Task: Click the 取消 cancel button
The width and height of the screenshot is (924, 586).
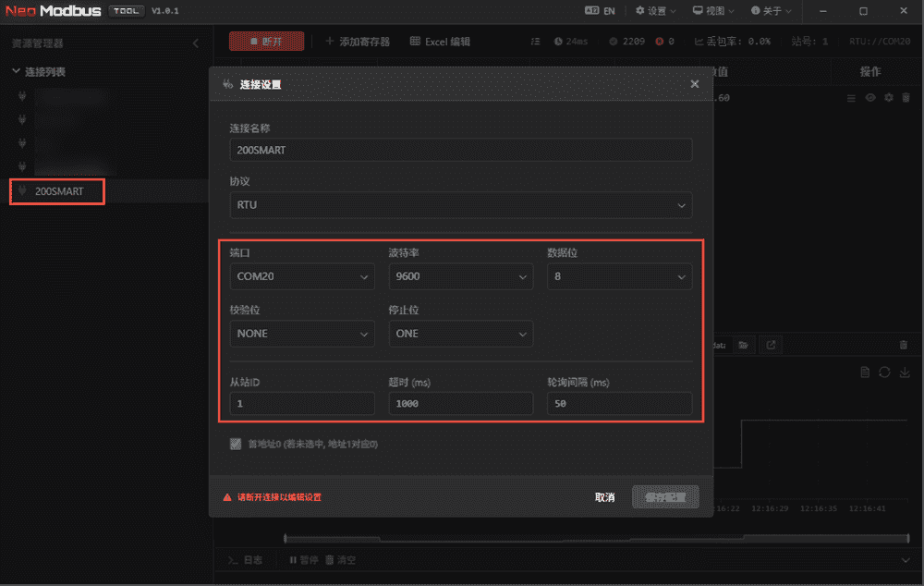Action: pyautogui.click(x=604, y=497)
